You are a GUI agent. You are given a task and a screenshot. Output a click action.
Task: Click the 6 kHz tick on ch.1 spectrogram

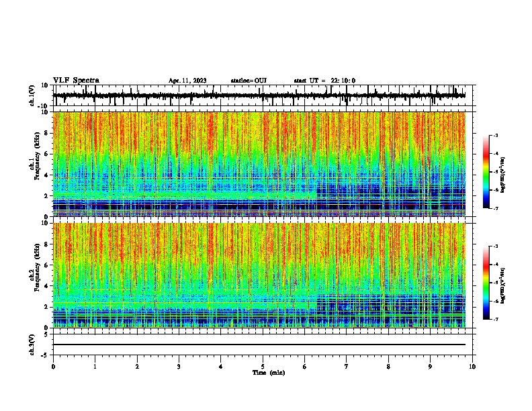click(46, 154)
